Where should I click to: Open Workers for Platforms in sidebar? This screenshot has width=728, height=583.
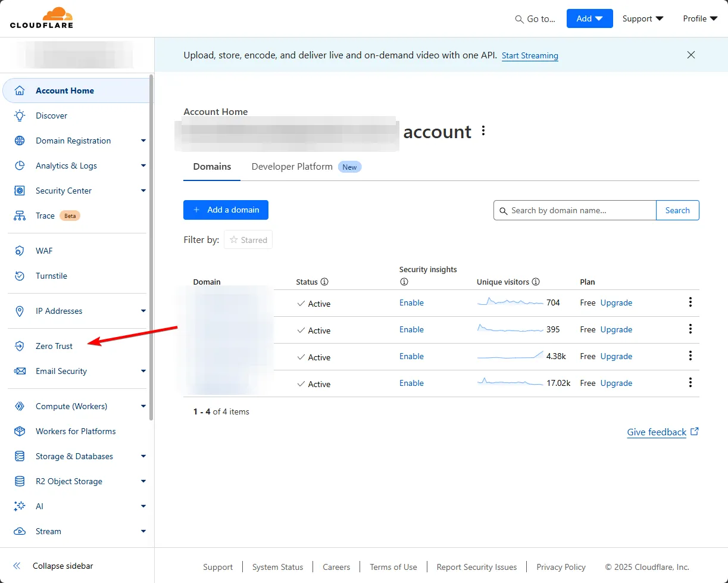point(76,431)
